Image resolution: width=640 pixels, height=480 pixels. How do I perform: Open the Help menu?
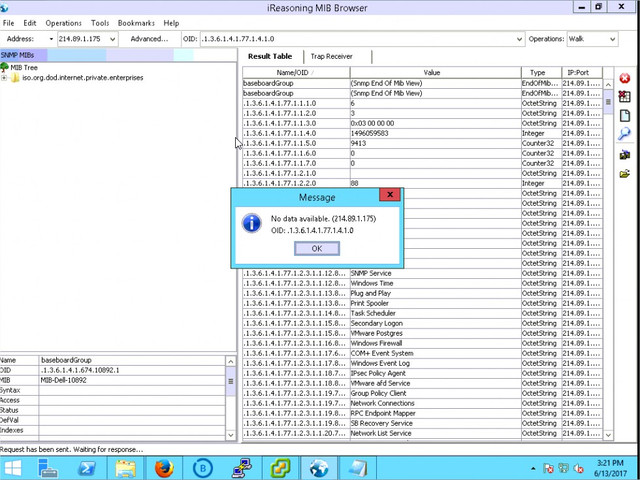[x=171, y=23]
